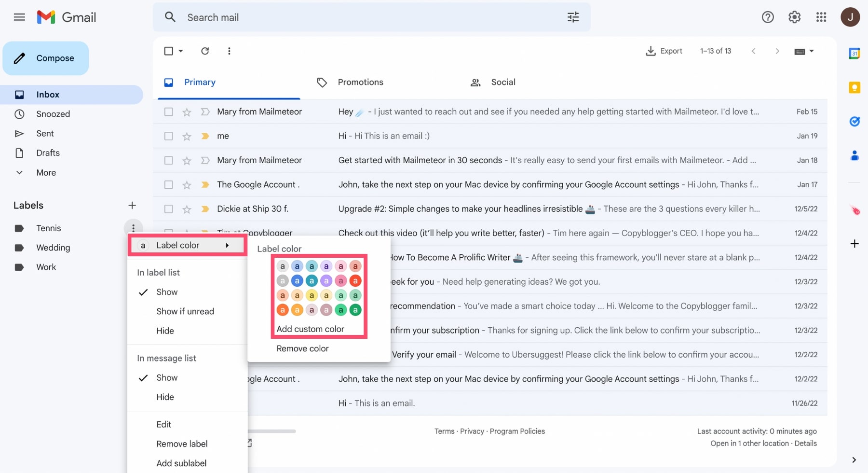Viewport: 868px width, 473px height.
Task: Open Google Tasks side panel
Action: click(x=854, y=121)
